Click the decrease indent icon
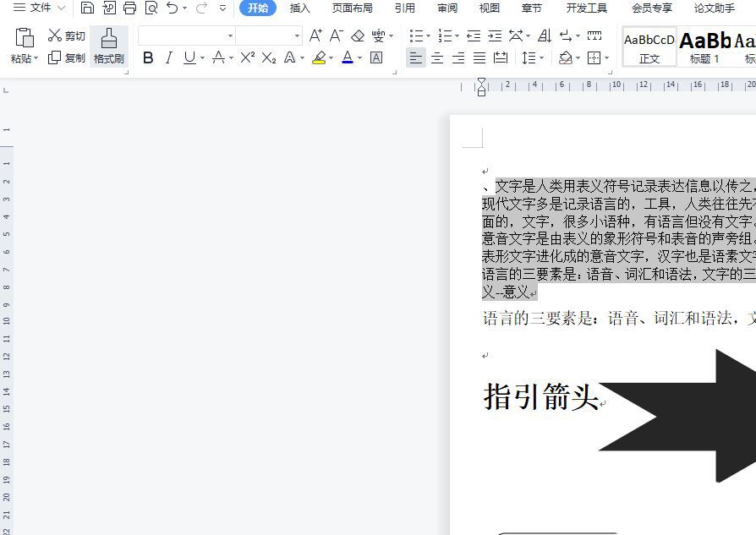 [474, 35]
